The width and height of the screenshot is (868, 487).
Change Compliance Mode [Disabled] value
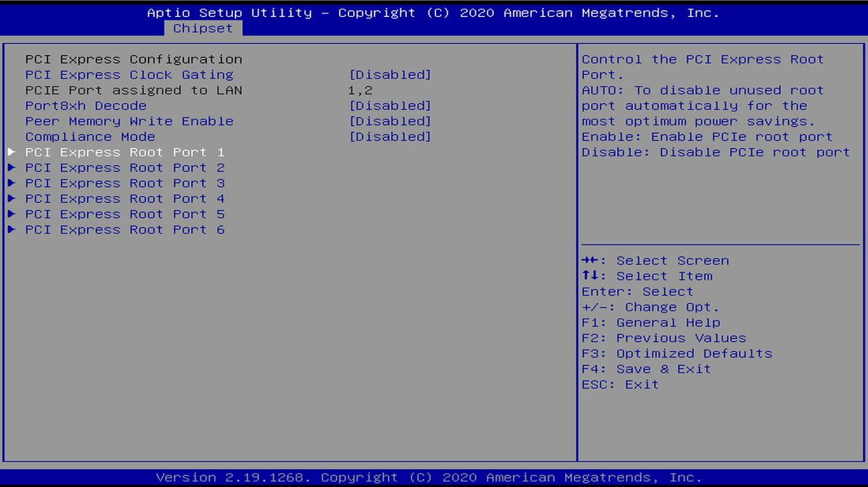(x=390, y=137)
